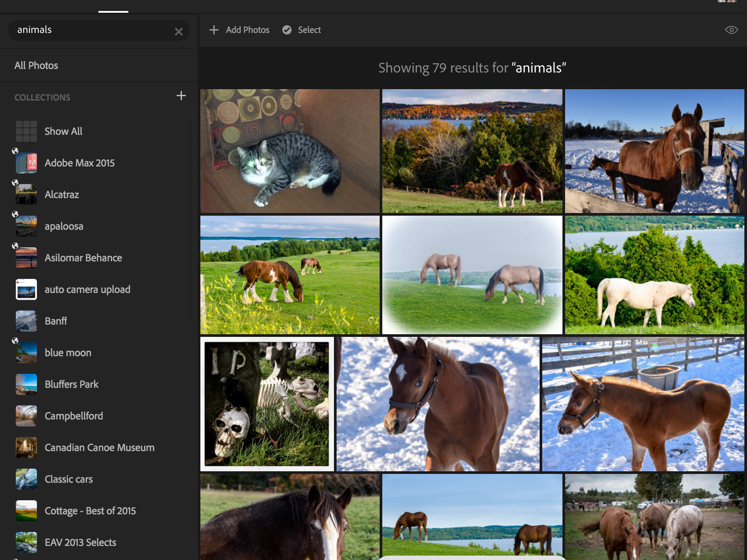
Task: Add a new collection with the plus icon
Action: 181,96
